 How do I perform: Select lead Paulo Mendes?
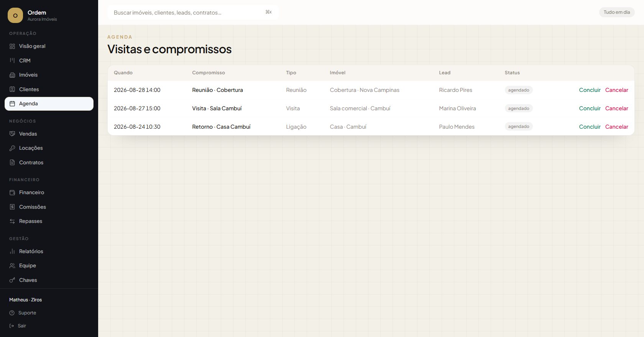(x=457, y=127)
